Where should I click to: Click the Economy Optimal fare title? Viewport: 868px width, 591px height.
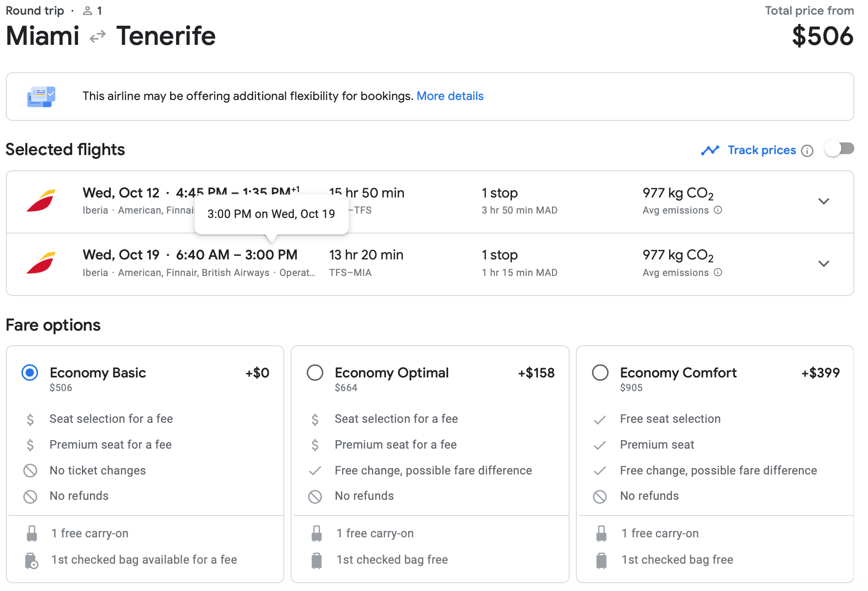pyautogui.click(x=391, y=373)
